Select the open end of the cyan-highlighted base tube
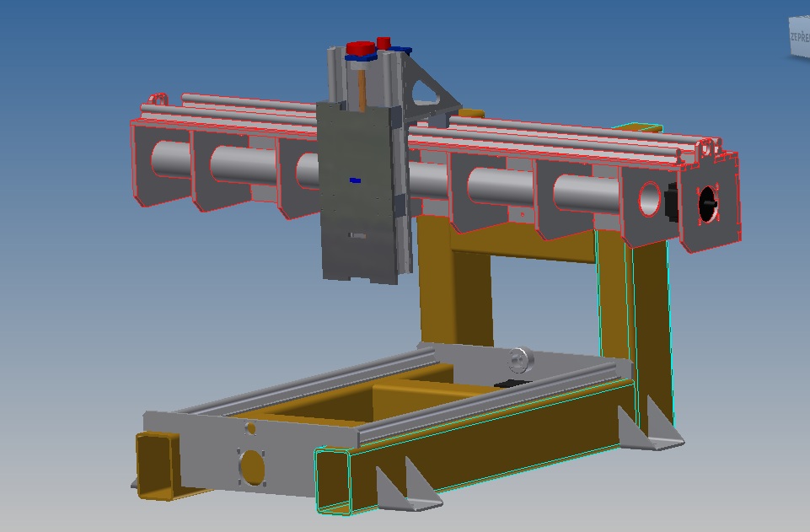This screenshot has height=532, width=810. point(333,479)
